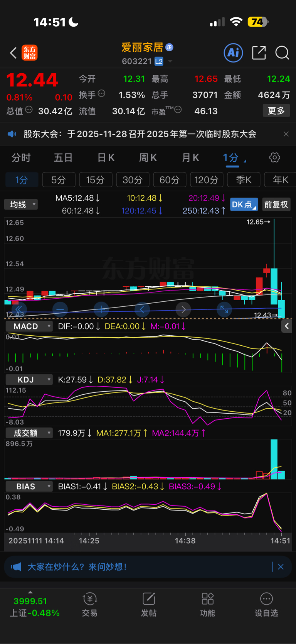The height and width of the screenshot is (644, 296).
Task: Select the 年K period chip
Action: (280, 180)
